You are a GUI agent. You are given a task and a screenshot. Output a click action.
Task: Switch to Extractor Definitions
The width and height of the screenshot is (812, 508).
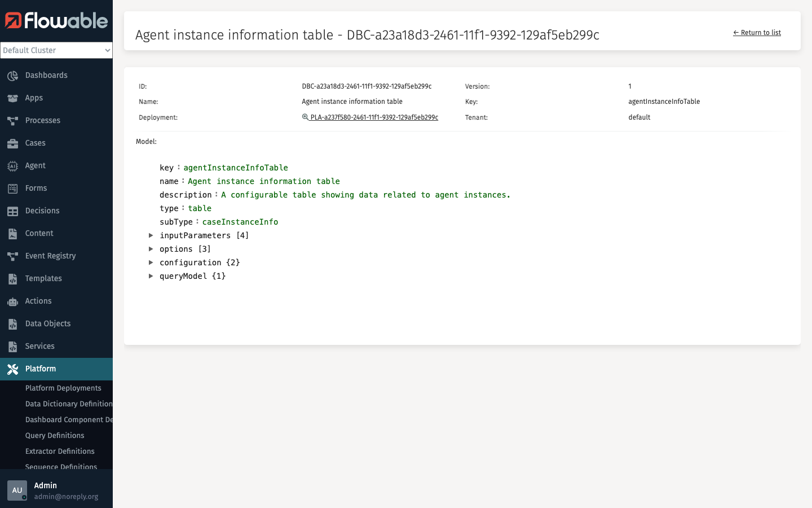(x=60, y=451)
